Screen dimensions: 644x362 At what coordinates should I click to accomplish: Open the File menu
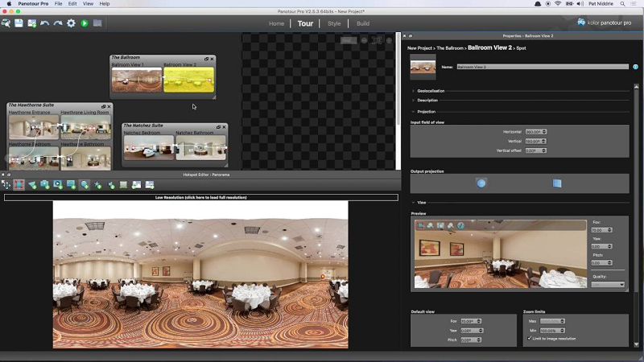tap(58, 4)
